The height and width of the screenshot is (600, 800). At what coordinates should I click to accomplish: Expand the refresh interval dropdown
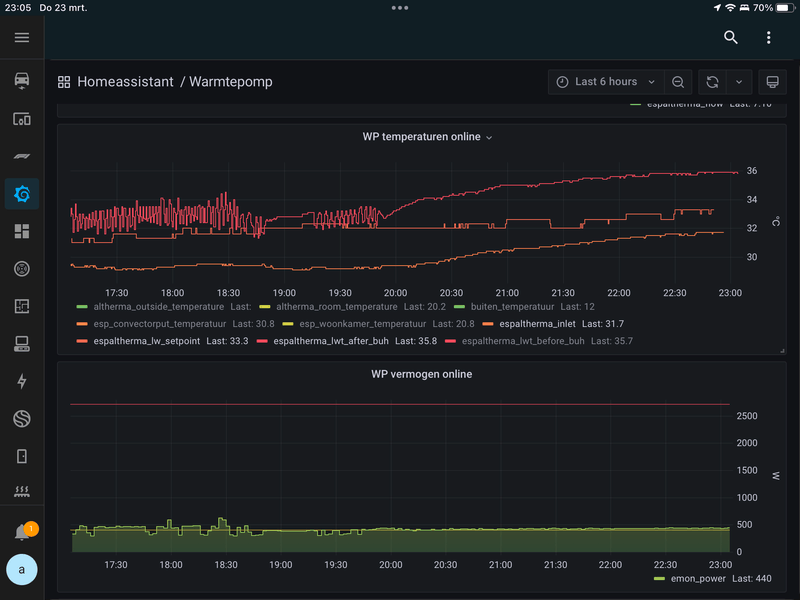click(739, 82)
